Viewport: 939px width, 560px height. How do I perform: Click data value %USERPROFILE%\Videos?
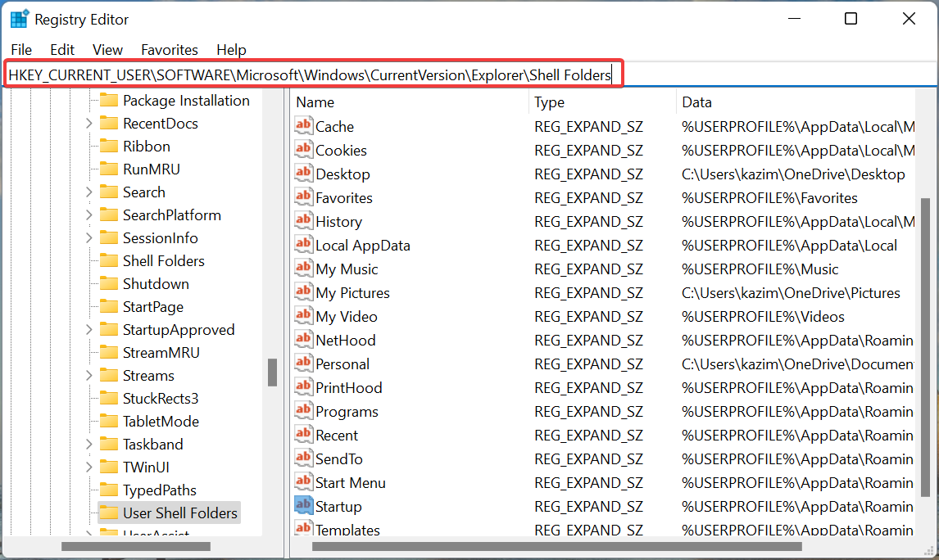coord(763,317)
